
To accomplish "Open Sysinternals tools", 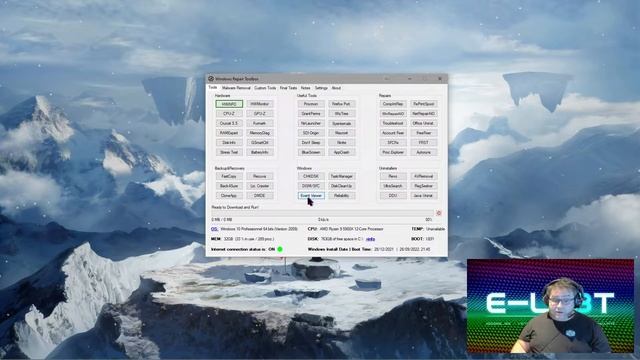I will tap(342, 123).
